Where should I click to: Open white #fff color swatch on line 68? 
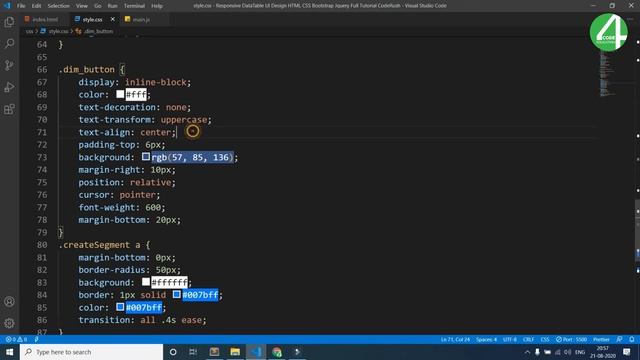point(120,94)
